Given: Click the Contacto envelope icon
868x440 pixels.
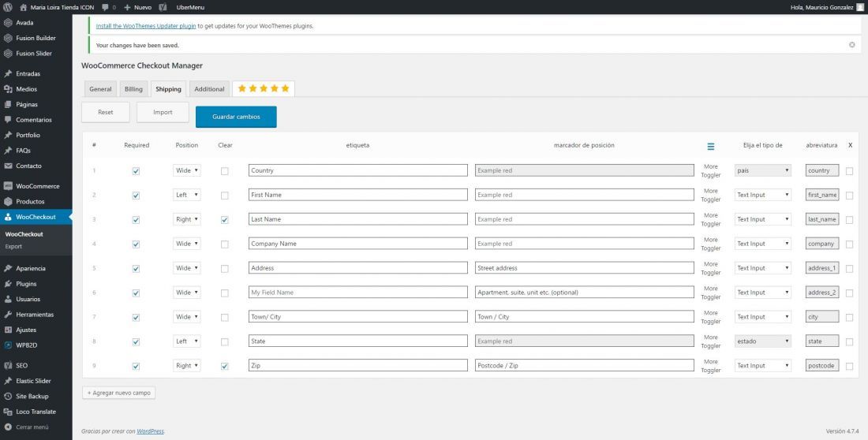Looking at the screenshot, I should [8, 166].
